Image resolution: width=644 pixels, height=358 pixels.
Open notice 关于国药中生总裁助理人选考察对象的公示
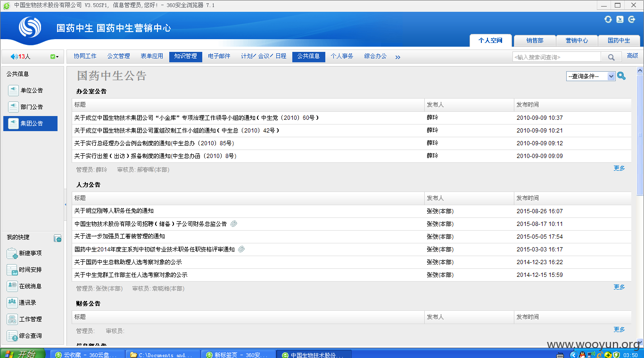click(x=128, y=262)
